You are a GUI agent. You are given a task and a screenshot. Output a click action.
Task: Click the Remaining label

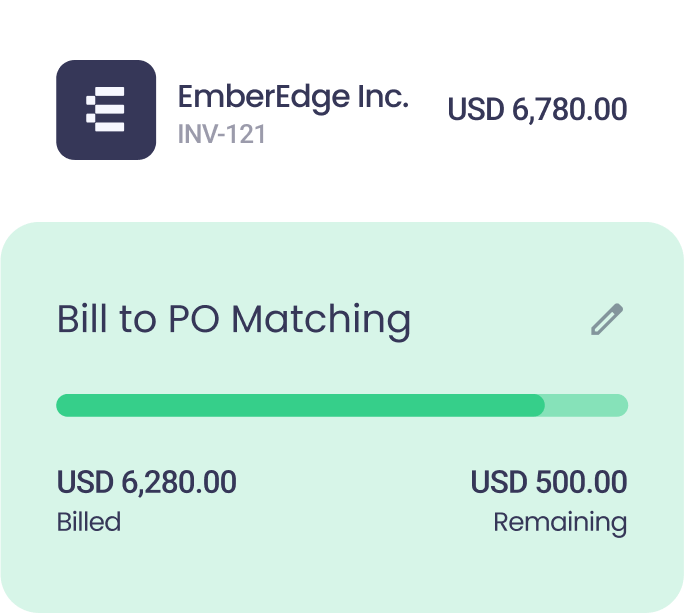[560, 521]
